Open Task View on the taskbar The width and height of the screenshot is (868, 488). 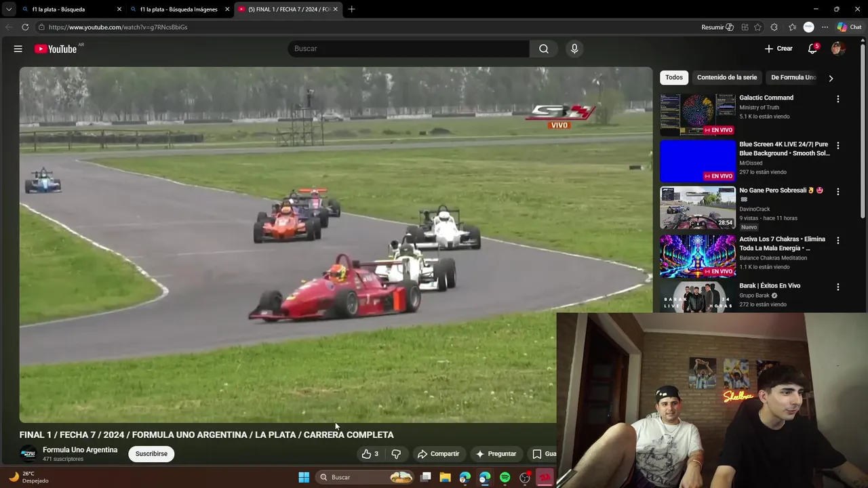pos(426,478)
